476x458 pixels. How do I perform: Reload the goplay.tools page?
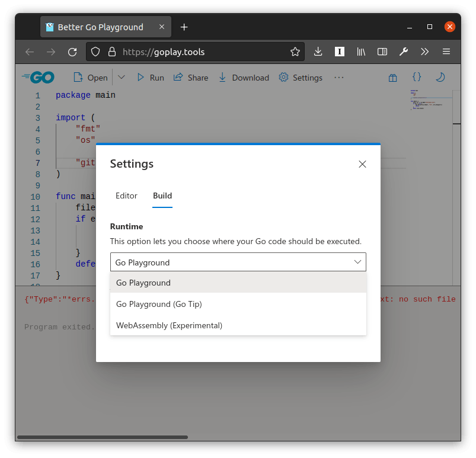[72, 52]
